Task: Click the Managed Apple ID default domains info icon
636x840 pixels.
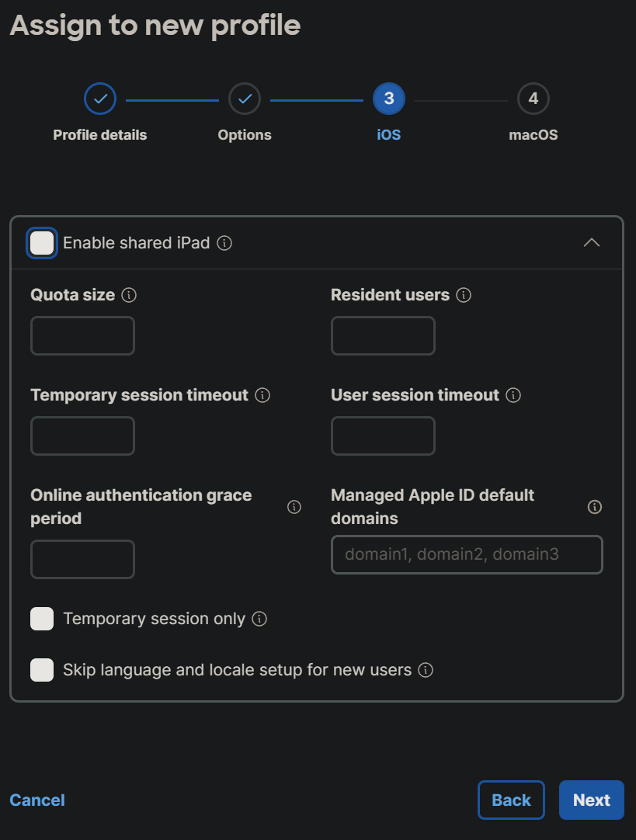Action: [x=594, y=506]
